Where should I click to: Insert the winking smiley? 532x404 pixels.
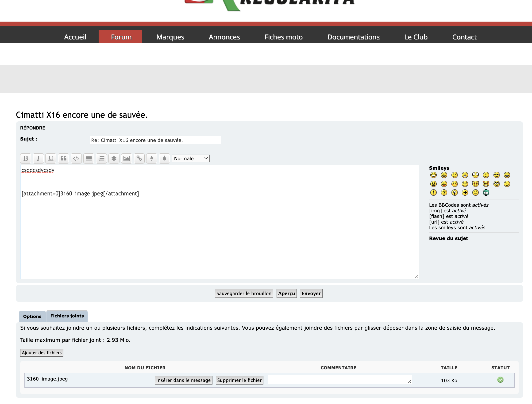pos(507,184)
